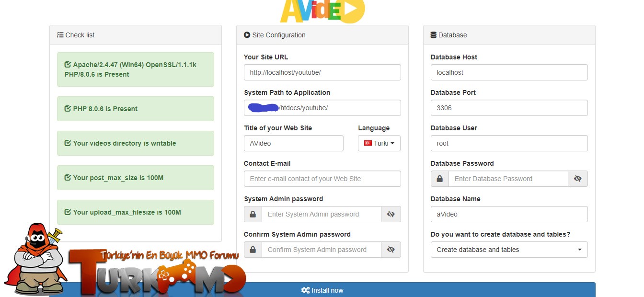
Task: Click the 'Language' label
Action: tap(374, 128)
